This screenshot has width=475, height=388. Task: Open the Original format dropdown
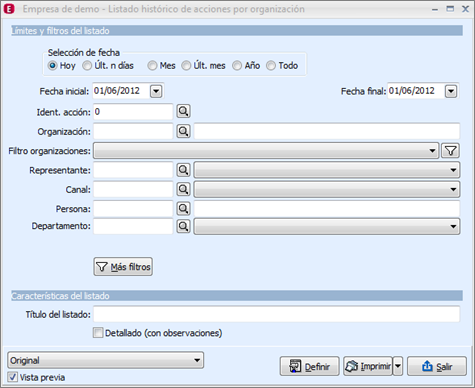click(105, 360)
